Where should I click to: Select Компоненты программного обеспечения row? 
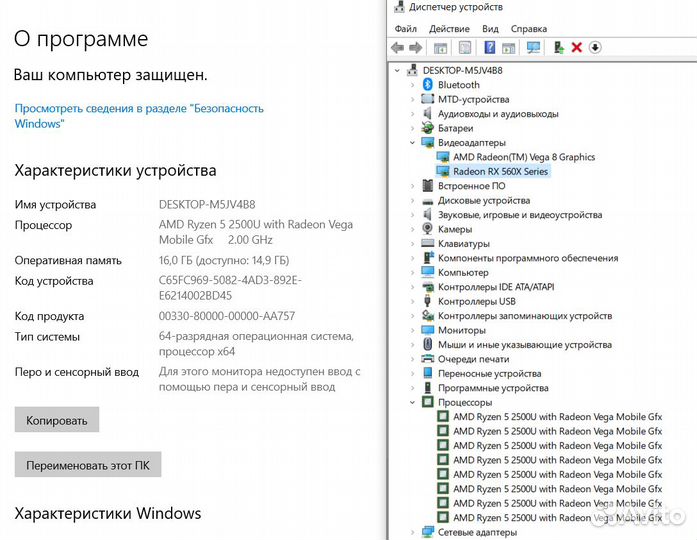tap(528, 258)
